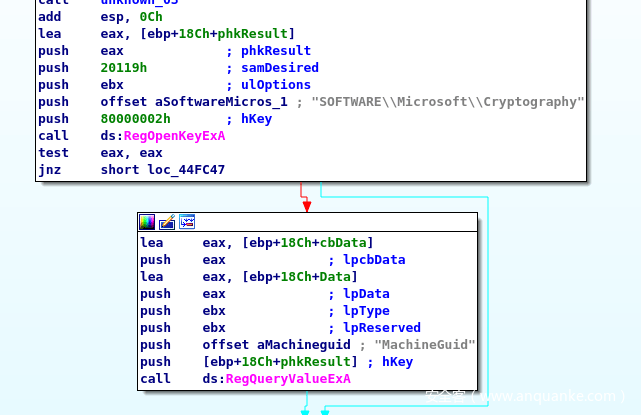The width and height of the screenshot is (641, 415).
Task: Click the aMachineguid offset operand
Action: coord(304,345)
